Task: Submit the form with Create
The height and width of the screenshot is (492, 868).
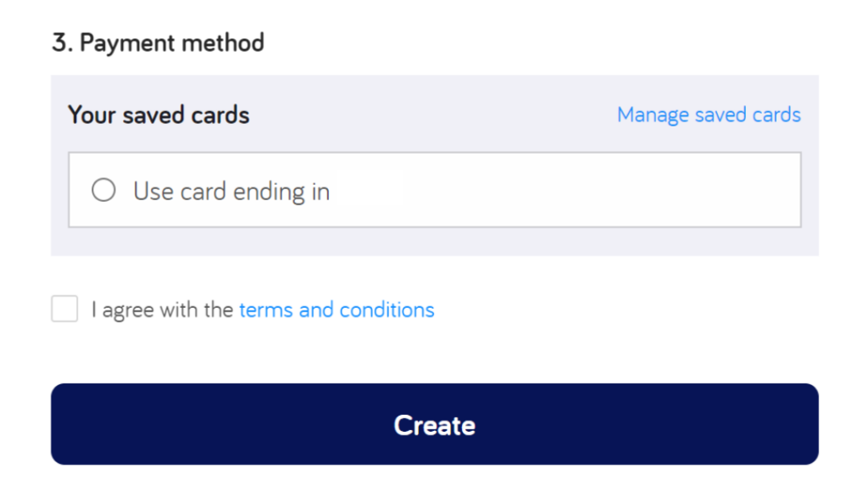Action: tap(434, 424)
